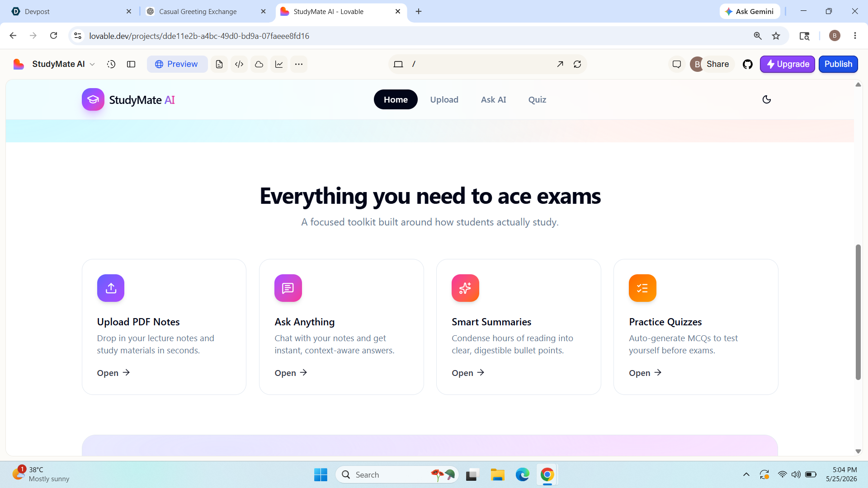Open the Quiz nav tab
Image resolution: width=868 pixels, height=488 pixels.
pyautogui.click(x=537, y=99)
